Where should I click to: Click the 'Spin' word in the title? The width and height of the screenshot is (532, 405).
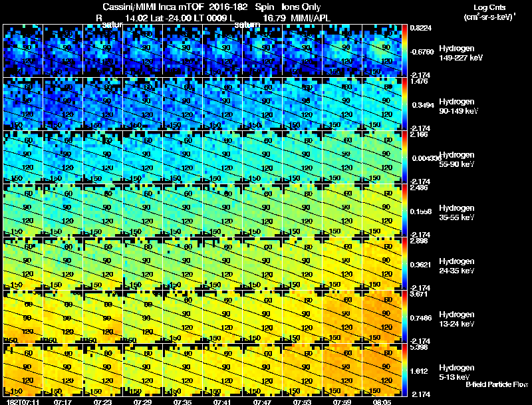tap(265, 7)
